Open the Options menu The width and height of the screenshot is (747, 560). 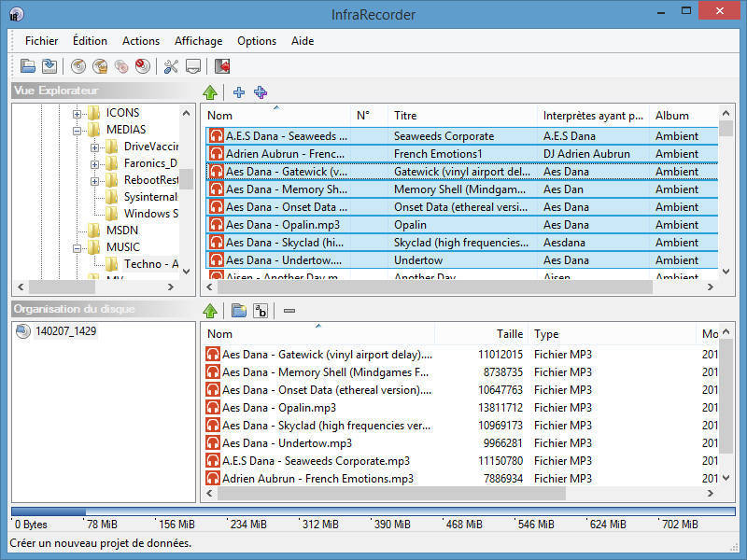pos(257,41)
